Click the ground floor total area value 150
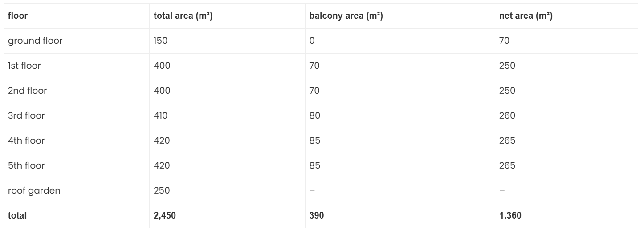 (161, 41)
